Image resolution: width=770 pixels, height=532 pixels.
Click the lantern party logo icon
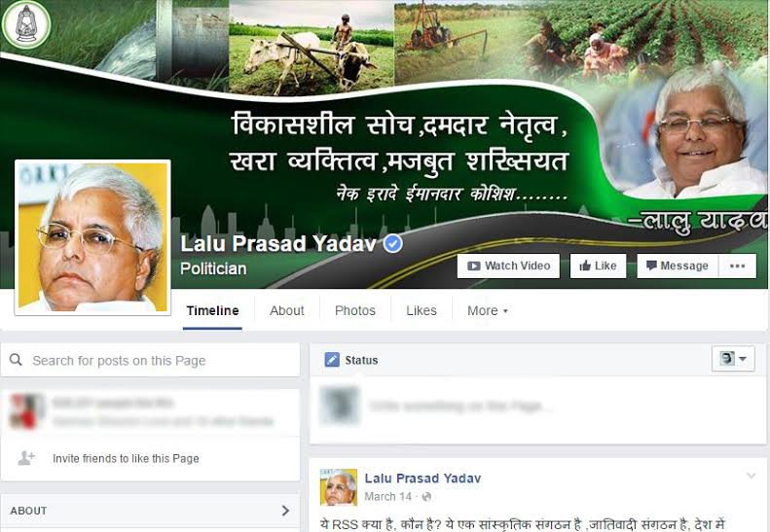tap(26, 24)
